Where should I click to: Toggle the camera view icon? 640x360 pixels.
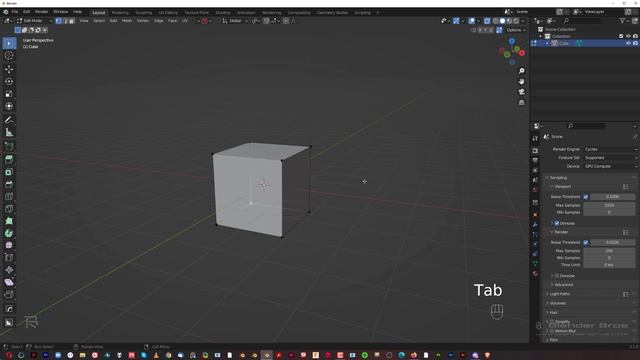click(x=521, y=92)
